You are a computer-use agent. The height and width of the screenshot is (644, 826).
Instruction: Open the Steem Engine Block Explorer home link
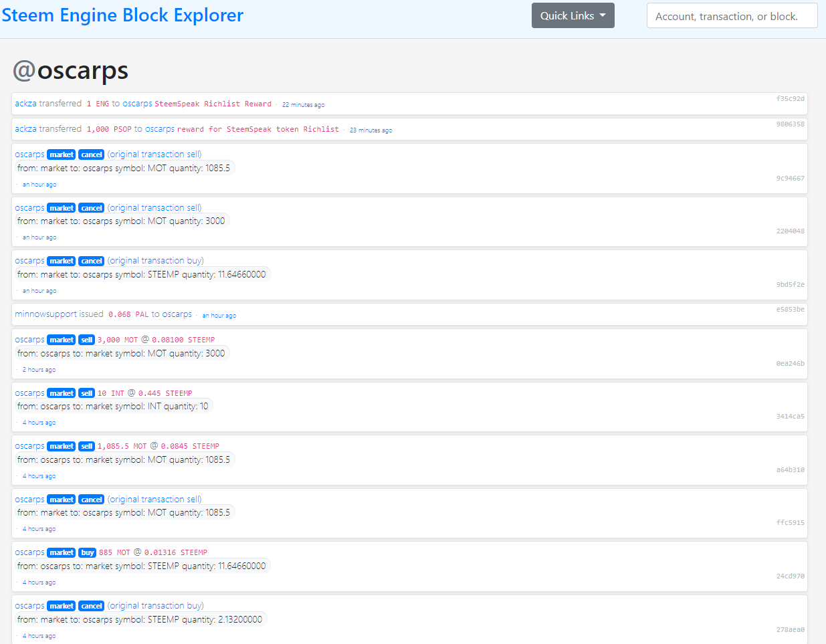[122, 15]
